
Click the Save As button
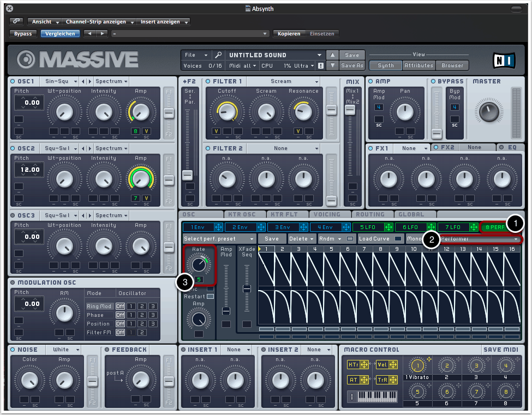(352, 65)
